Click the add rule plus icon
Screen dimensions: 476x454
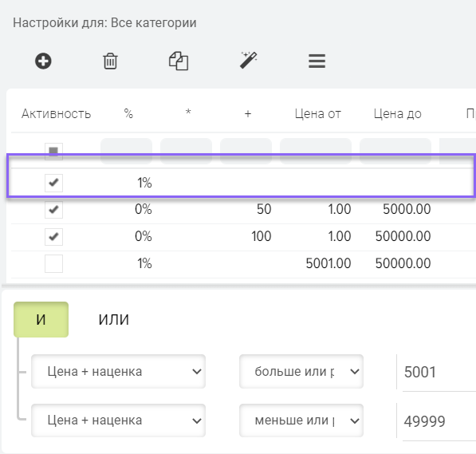coord(43,61)
